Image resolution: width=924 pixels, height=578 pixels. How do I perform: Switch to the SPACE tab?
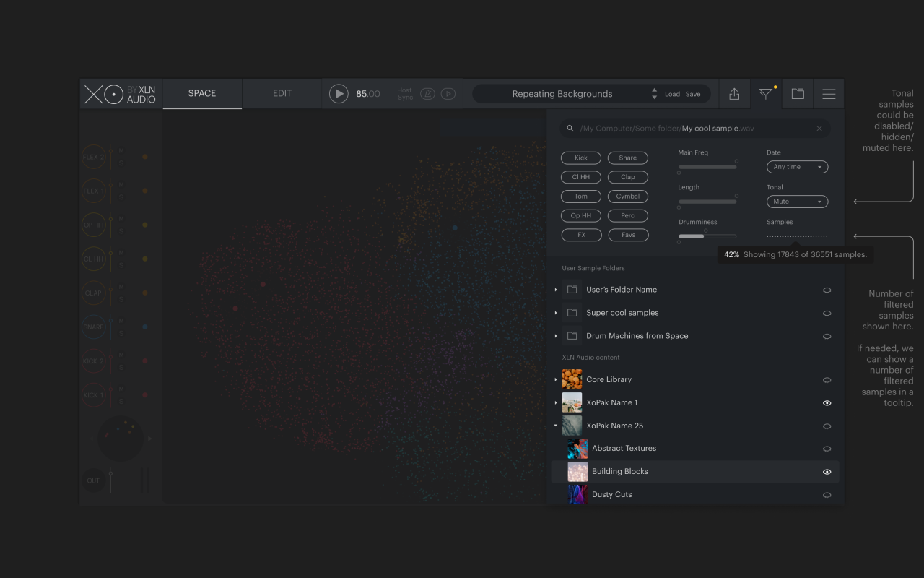202,94
